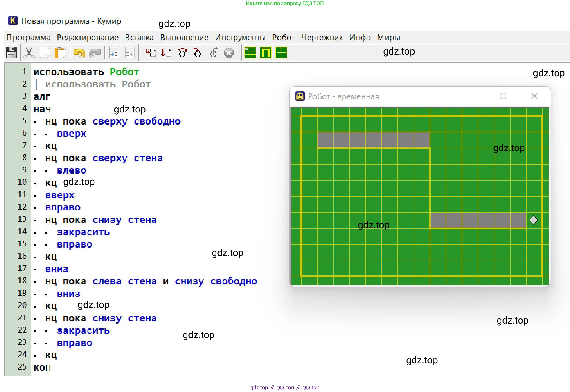The height and width of the screenshot is (392, 570).
Task: Click the robot diamond marker on the field
Action: pyautogui.click(x=533, y=220)
